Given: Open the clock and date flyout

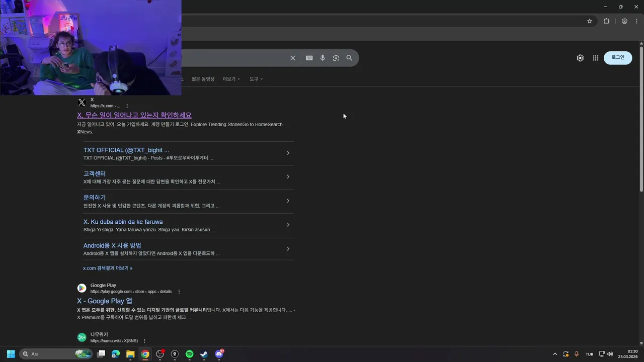Looking at the screenshot, I should pos(628,354).
